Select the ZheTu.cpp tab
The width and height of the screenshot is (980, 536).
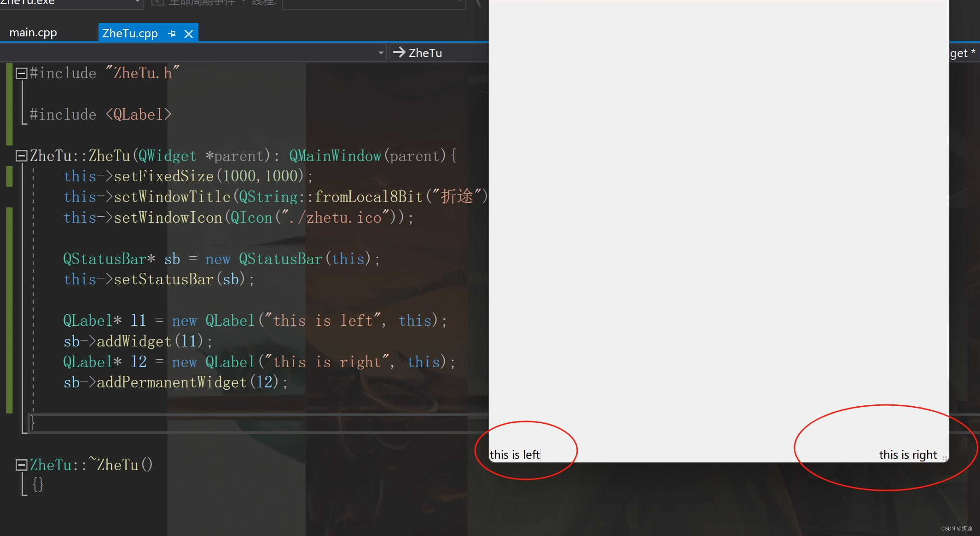pos(131,32)
